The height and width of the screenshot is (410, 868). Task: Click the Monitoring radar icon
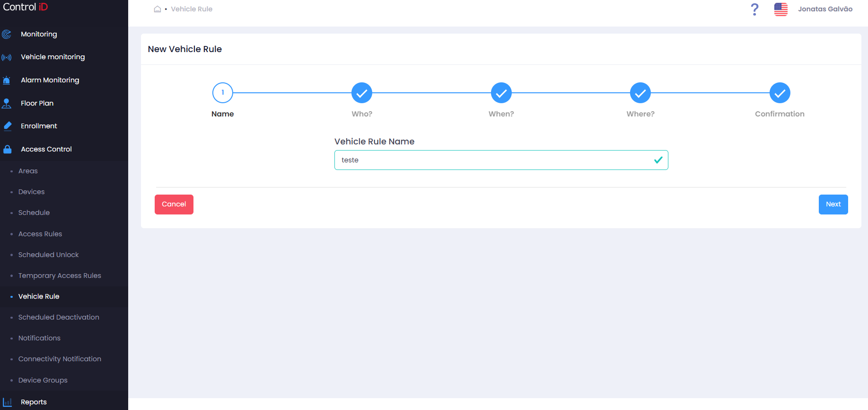(7, 34)
